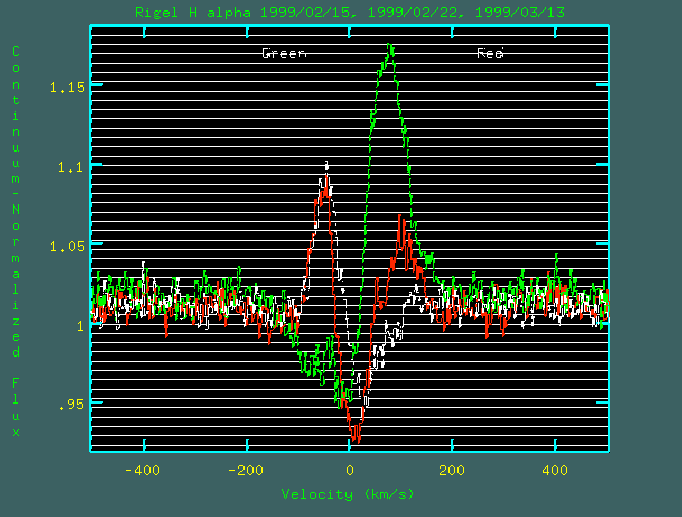
Task: Click the 0 velocity tick label
Action: click(x=349, y=470)
